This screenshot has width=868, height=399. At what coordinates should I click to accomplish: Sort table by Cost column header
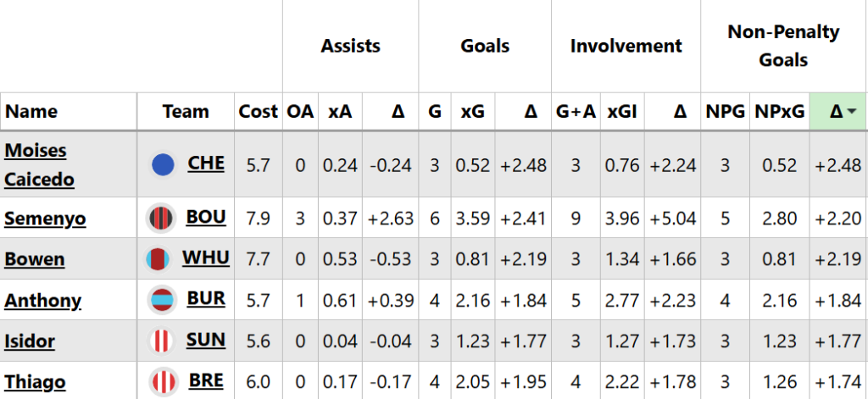258,111
